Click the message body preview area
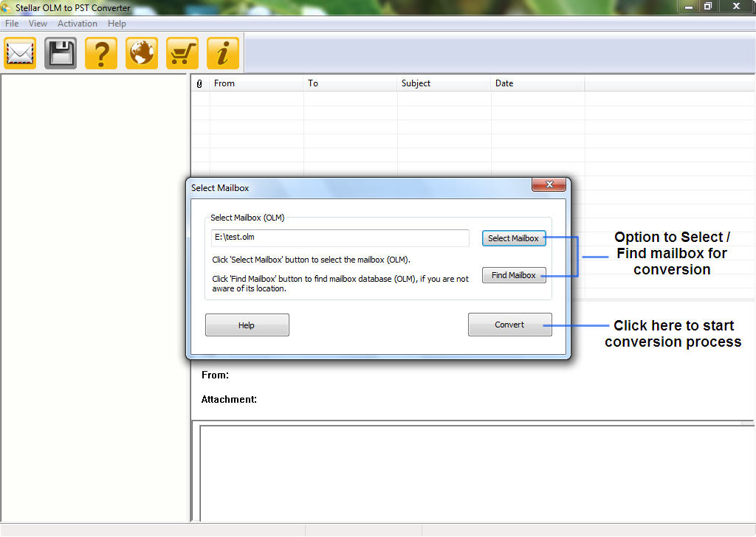The image size is (756, 537). [x=476, y=473]
